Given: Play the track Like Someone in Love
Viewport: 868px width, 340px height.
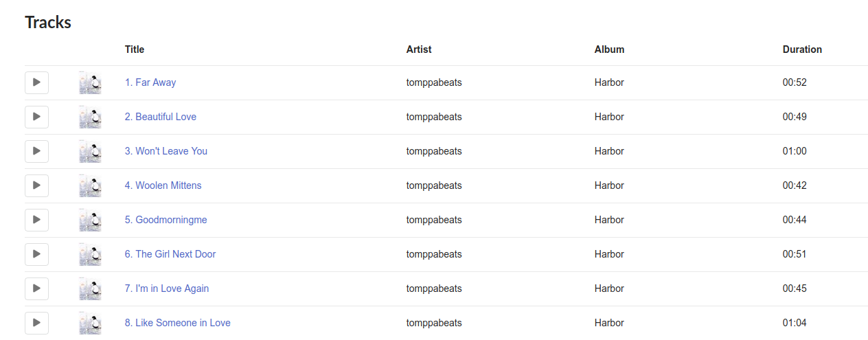Looking at the screenshot, I should coord(36,323).
